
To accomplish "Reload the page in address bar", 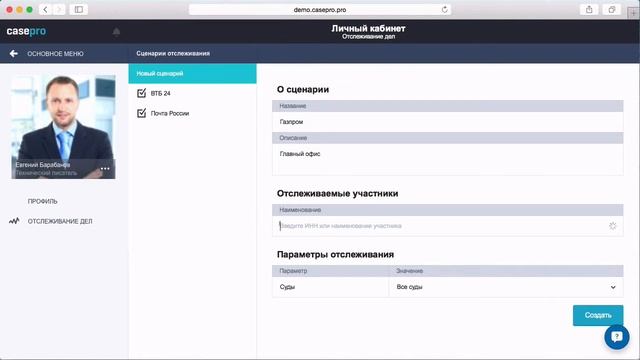I will point(444,9).
